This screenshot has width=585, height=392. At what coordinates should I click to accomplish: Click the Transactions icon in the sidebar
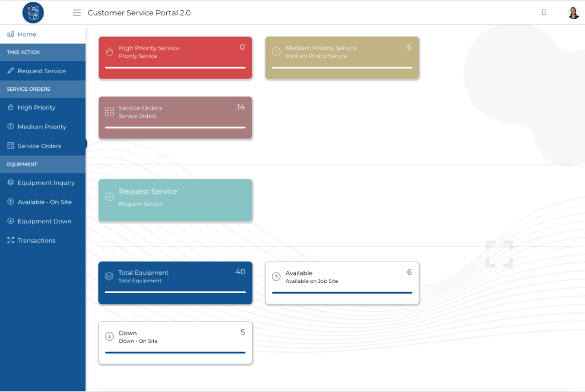[10, 241]
